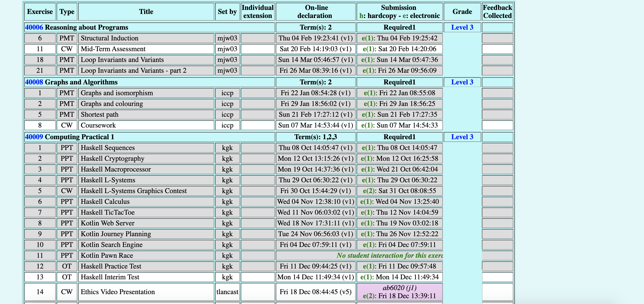Open the 40006 course code link
Image resolution: width=644 pixels, height=304 pixels.
[34, 27]
